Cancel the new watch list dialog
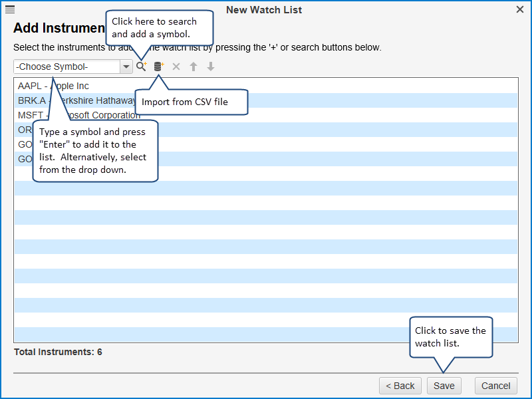 click(495, 386)
